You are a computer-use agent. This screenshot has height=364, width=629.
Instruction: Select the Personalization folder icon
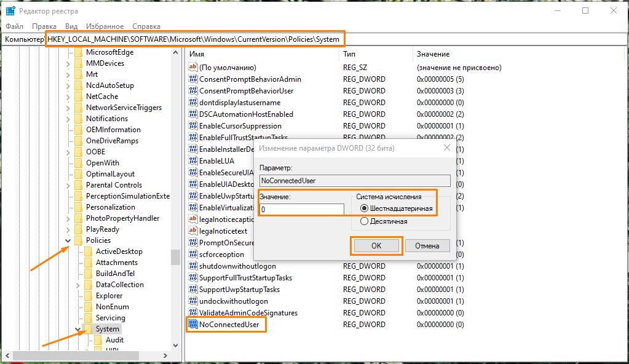click(78, 207)
